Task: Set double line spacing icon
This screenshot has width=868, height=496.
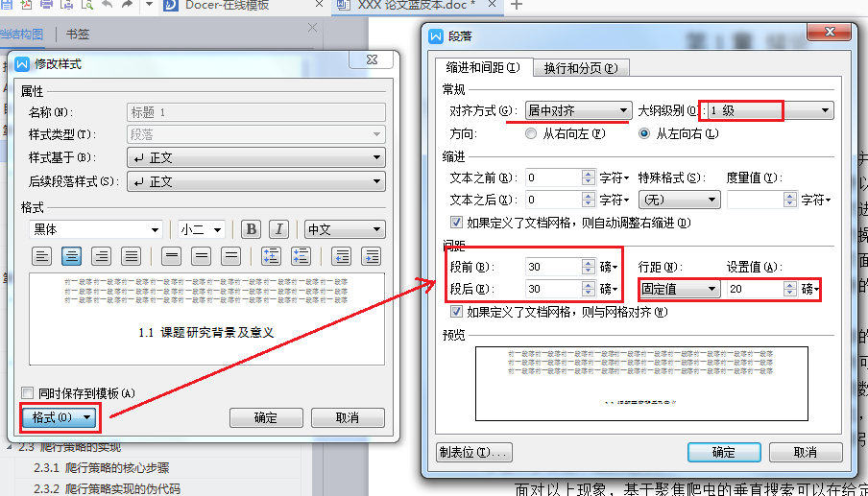Action: click(x=230, y=256)
